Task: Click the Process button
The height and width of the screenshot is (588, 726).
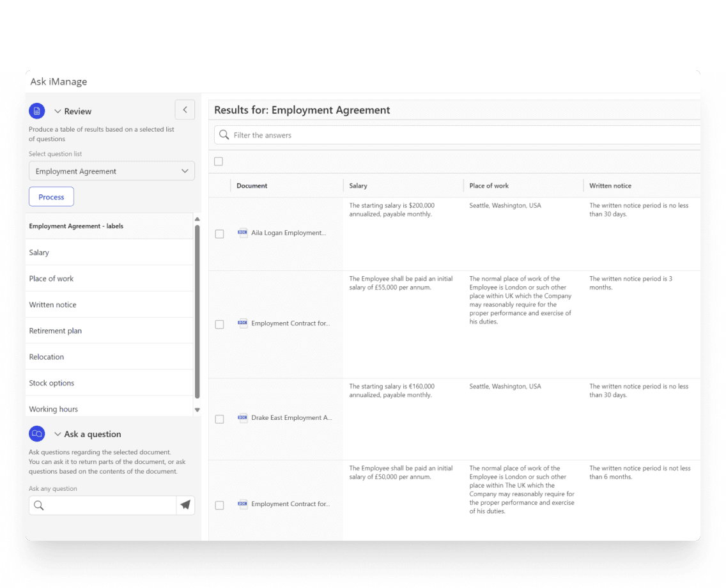Action: click(x=51, y=196)
